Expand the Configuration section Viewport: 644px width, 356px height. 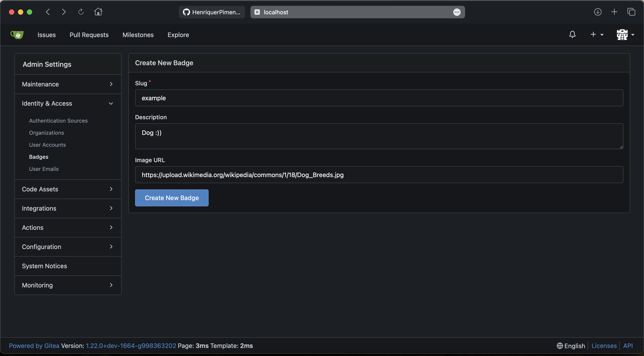(x=68, y=247)
